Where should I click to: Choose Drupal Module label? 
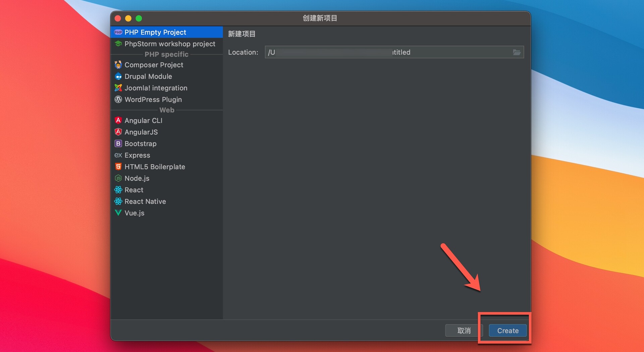(148, 76)
